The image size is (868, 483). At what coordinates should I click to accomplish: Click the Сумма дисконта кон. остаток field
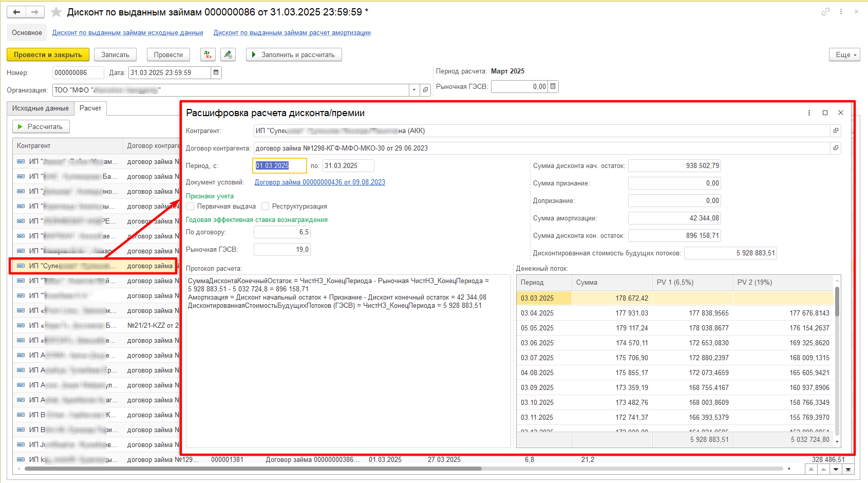pyautogui.click(x=674, y=235)
